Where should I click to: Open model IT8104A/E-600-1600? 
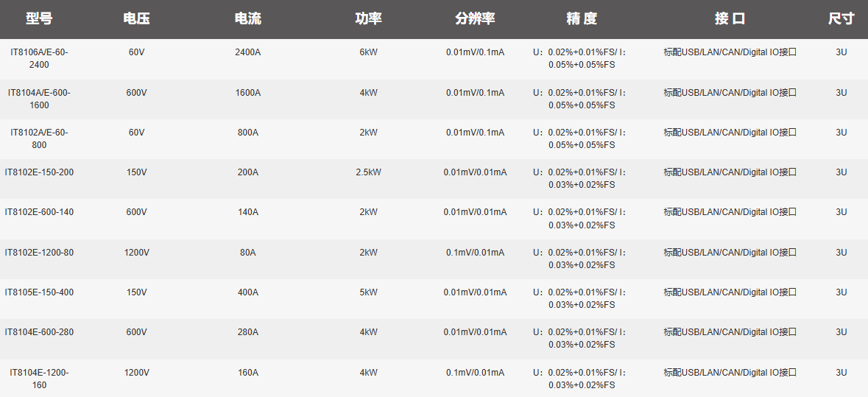coord(39,99)
